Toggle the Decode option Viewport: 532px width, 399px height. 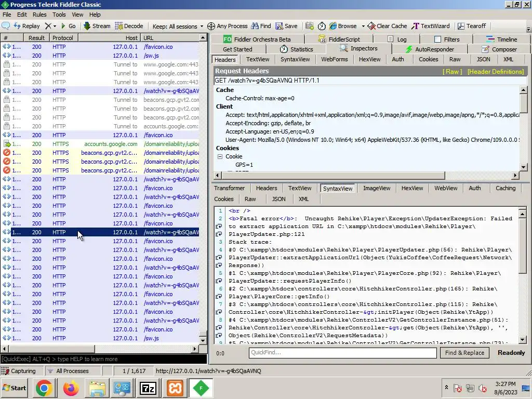pyautogui.click(x=129, y=26)
